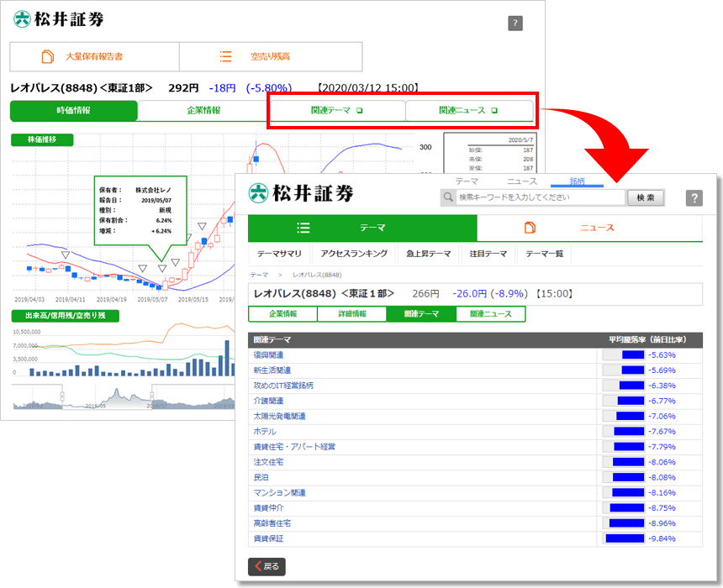Open 賃貸住宅・アパート経営 theme link
Image resolution: width=723 pixels, height=588 pixels.
[294, 447]
